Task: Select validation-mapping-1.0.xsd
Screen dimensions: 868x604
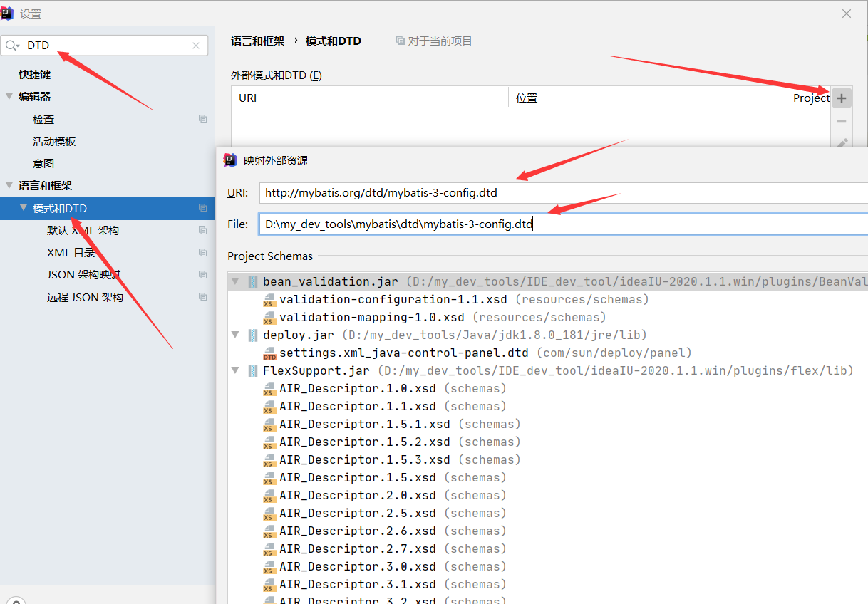Action: click(x=371, y=317)
